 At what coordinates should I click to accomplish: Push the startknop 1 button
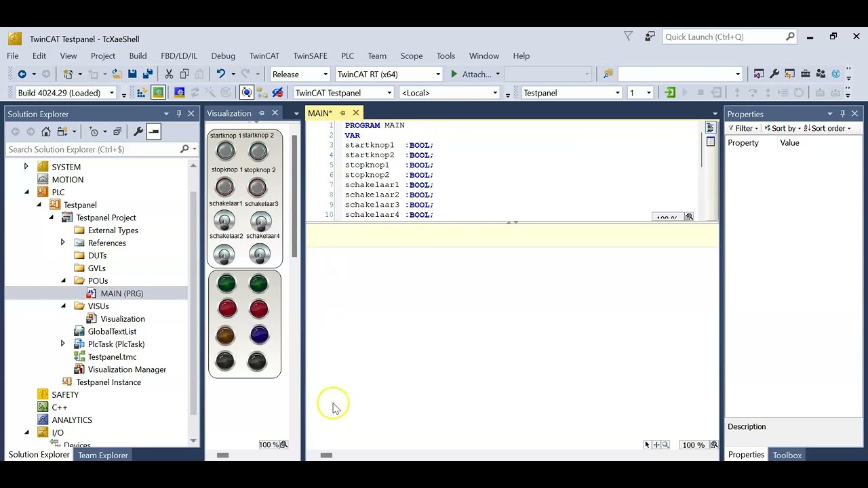(225, 152)
